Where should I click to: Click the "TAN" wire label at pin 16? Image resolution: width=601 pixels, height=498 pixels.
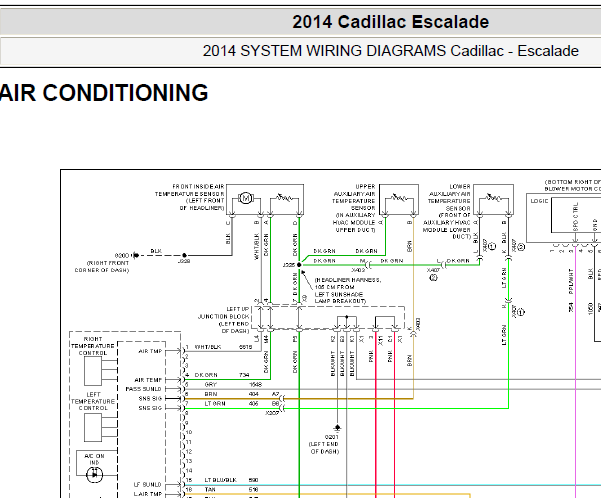point(210,490)
